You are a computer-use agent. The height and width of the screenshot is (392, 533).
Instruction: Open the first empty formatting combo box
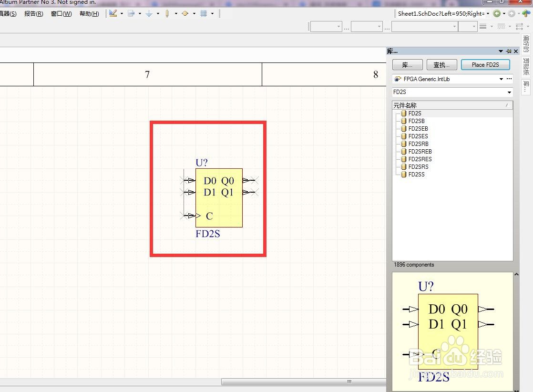(326, 26)
